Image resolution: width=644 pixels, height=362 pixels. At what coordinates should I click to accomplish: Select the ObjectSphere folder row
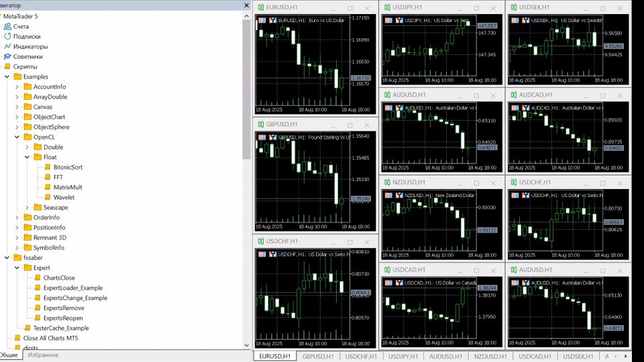coord(46,127)
